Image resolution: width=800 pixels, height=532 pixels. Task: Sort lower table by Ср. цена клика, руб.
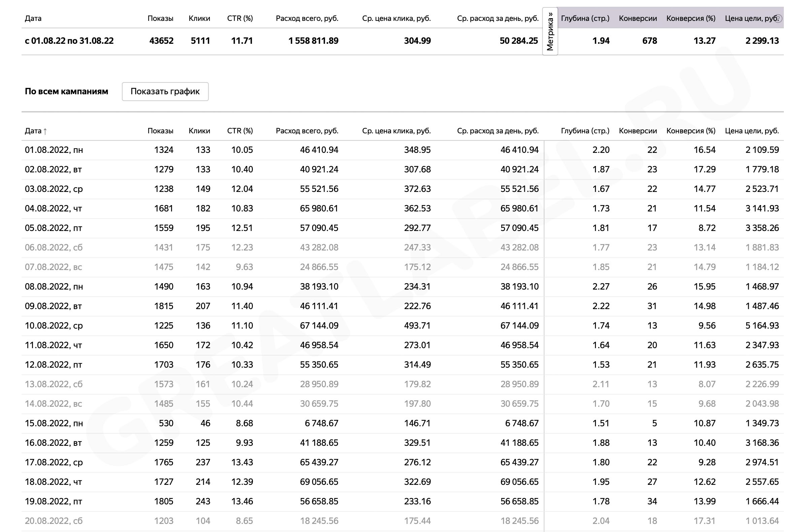point(396,131)
